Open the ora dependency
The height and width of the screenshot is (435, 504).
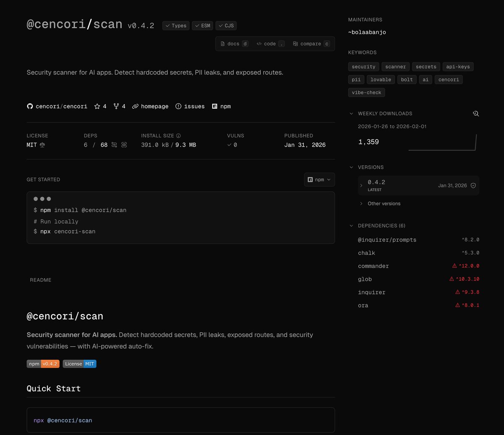point(363,305)
